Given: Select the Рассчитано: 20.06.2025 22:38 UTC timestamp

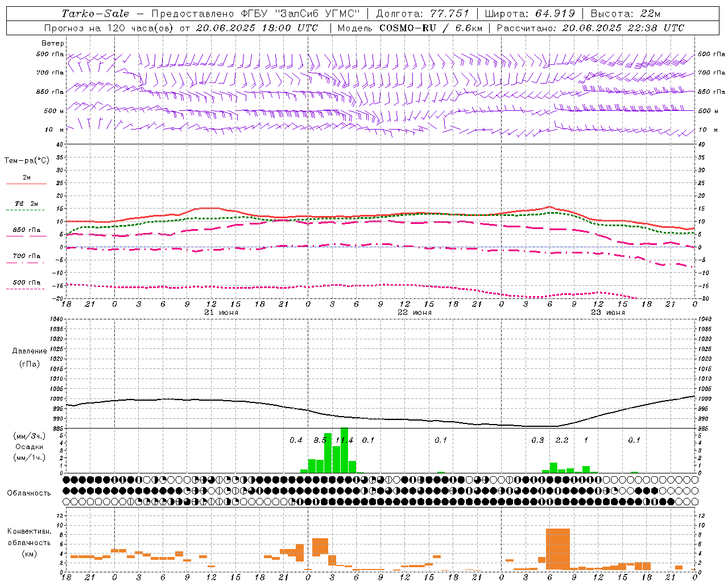Looking at the screenshot, I should point(590,28).
